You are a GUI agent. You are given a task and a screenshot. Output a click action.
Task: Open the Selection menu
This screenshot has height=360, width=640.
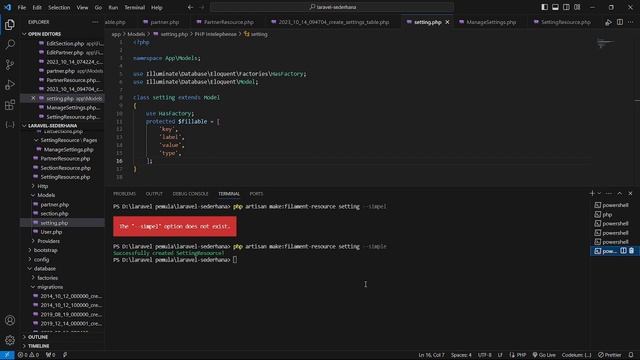(x=59, y=7)
